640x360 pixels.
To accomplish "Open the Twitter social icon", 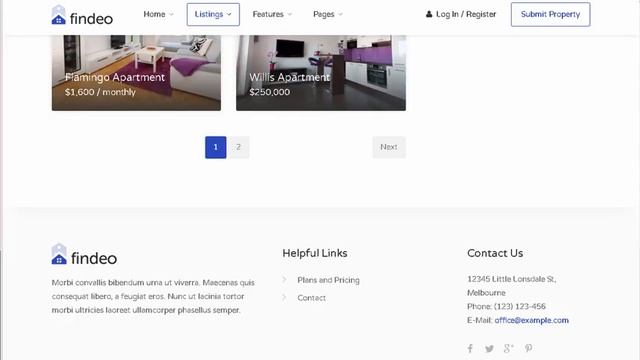I will pos(489,349).
